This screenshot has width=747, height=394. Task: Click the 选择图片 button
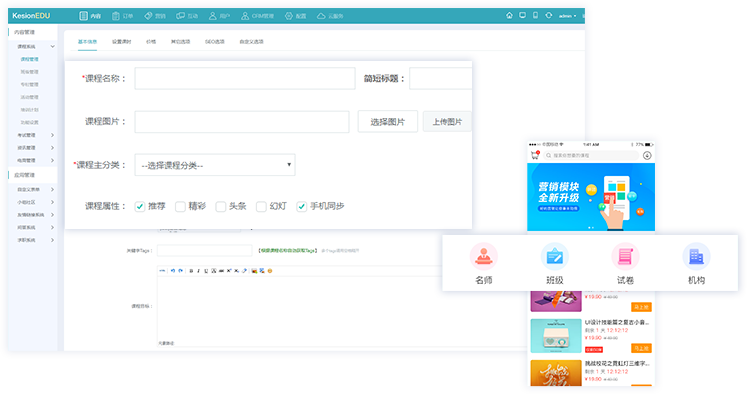(388, 121)
